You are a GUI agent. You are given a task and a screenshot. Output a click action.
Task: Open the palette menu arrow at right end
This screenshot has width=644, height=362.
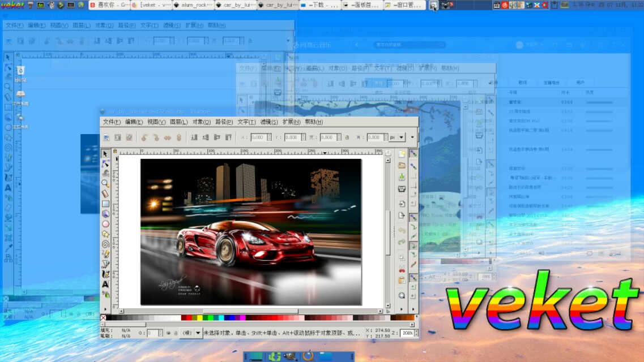coord(416,317)
